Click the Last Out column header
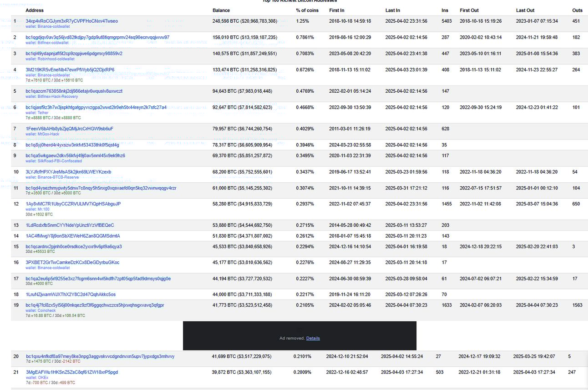588x390 pixels. pos(525,10)
